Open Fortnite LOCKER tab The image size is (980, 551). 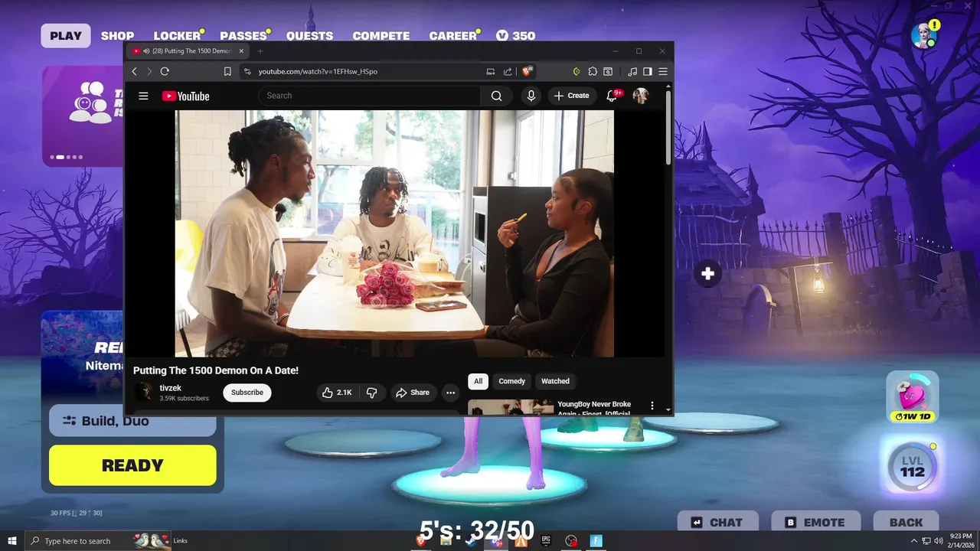177,36
